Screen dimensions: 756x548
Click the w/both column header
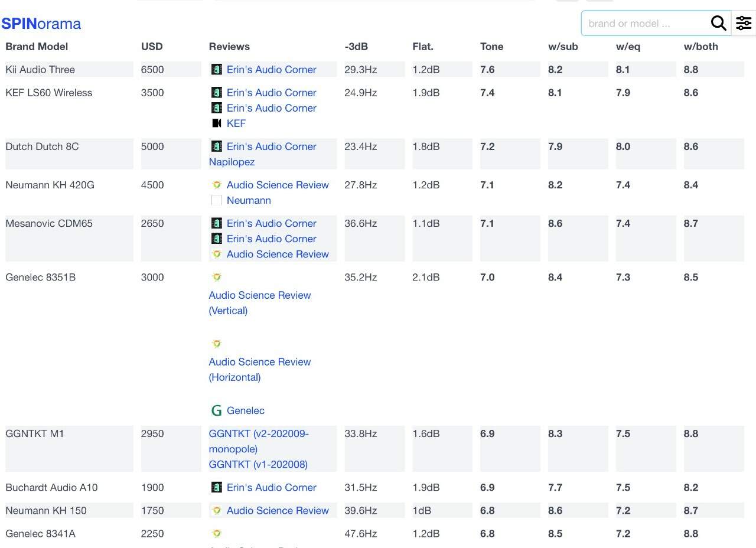coord(700,47)
